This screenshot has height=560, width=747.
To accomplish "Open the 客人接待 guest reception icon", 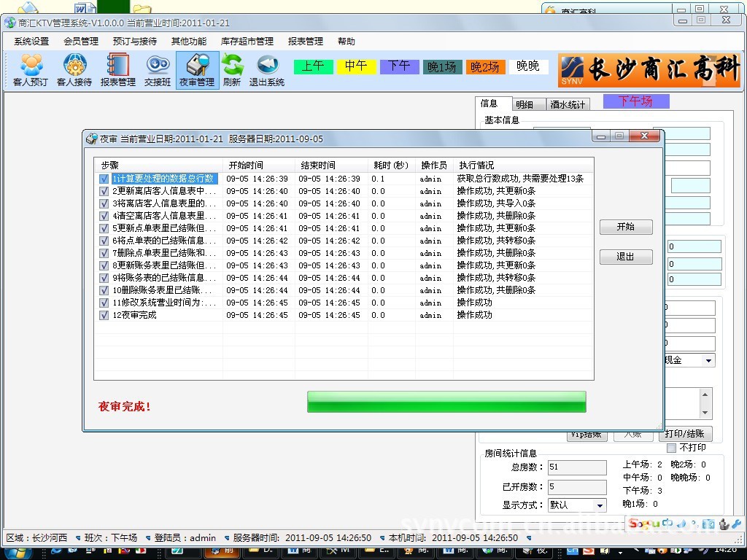I will click(74, 70).
